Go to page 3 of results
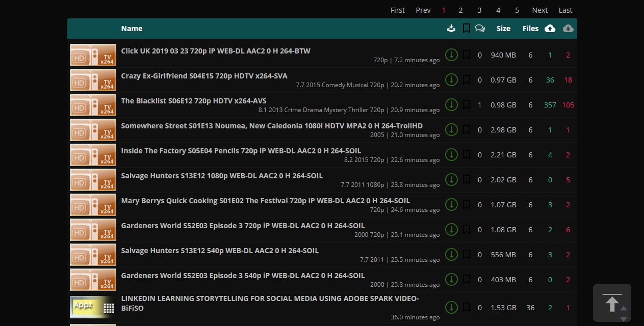Viewport: 644px width, 326px height. point(479,10)
